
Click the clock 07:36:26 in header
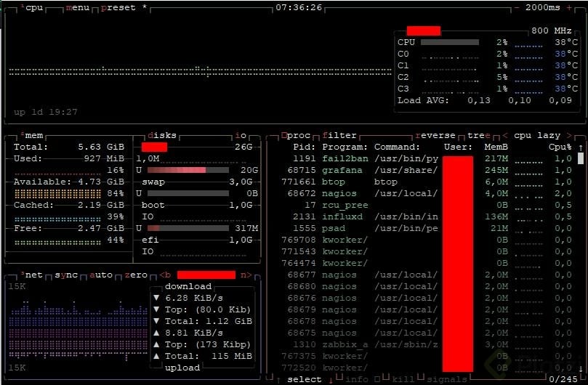299,7
